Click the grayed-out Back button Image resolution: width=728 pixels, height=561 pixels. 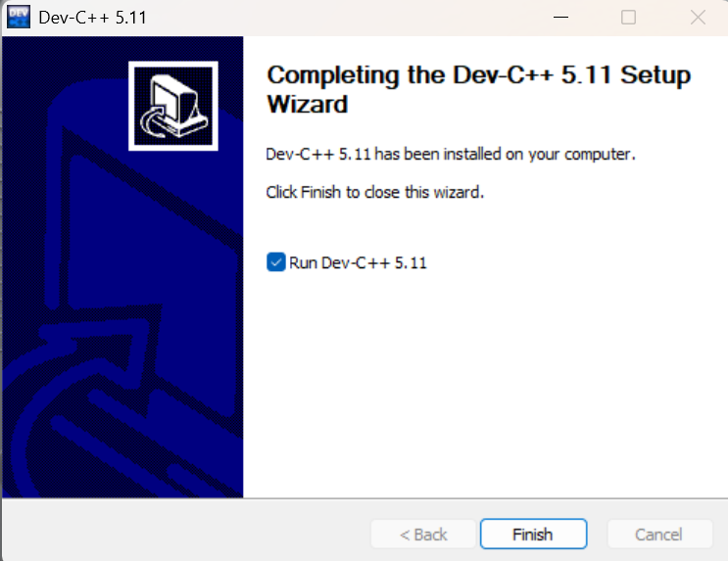point(423,535)
